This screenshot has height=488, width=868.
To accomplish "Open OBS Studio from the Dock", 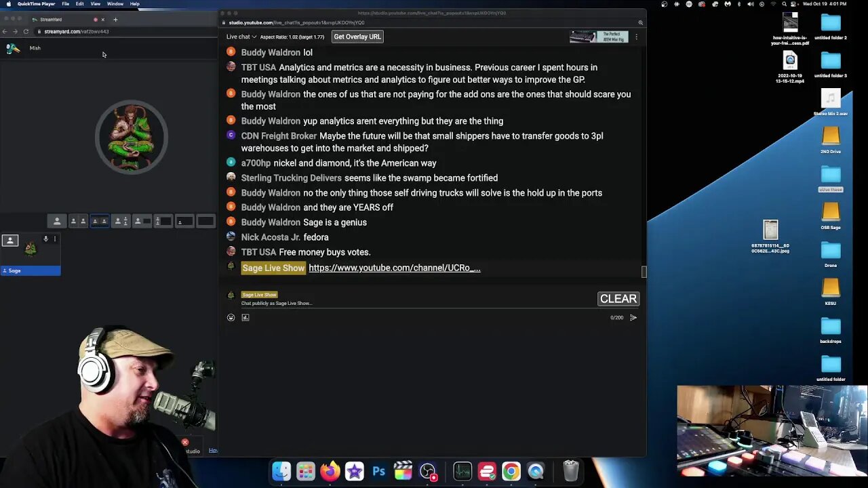I will [428, 470].
